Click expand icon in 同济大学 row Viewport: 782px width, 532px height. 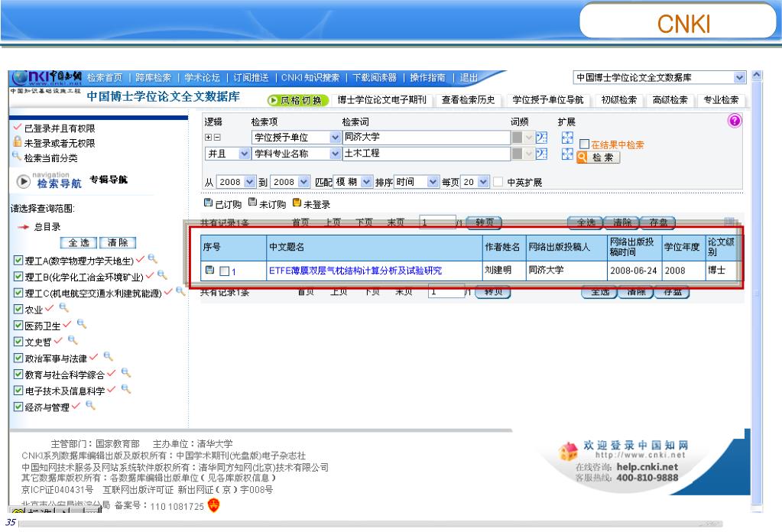pos(567,137)
